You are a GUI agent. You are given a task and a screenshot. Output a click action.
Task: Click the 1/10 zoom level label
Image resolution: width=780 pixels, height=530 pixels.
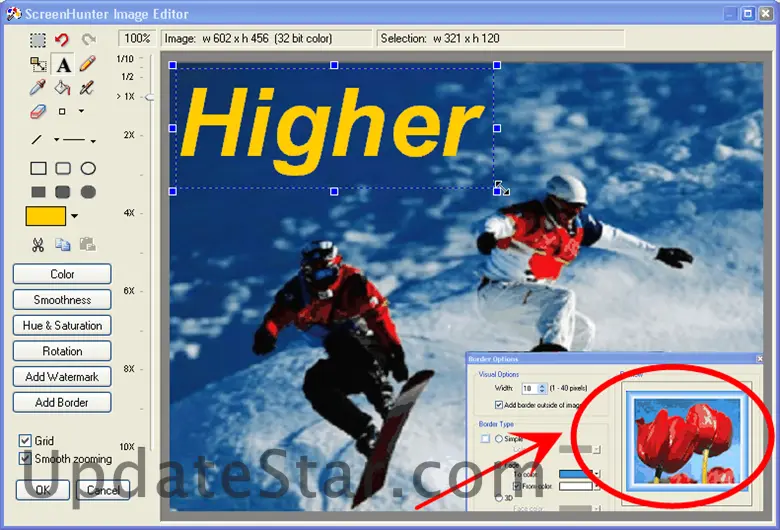[125, 59]
